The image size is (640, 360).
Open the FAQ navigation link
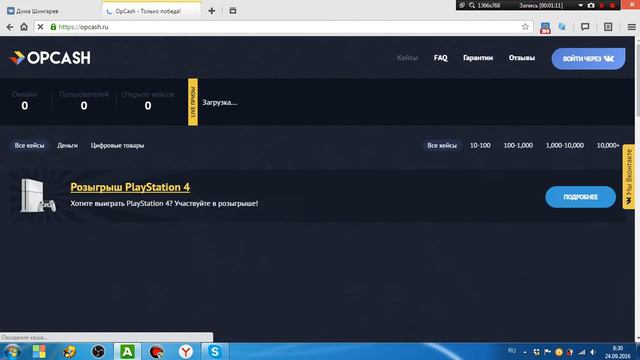point(440,58)
